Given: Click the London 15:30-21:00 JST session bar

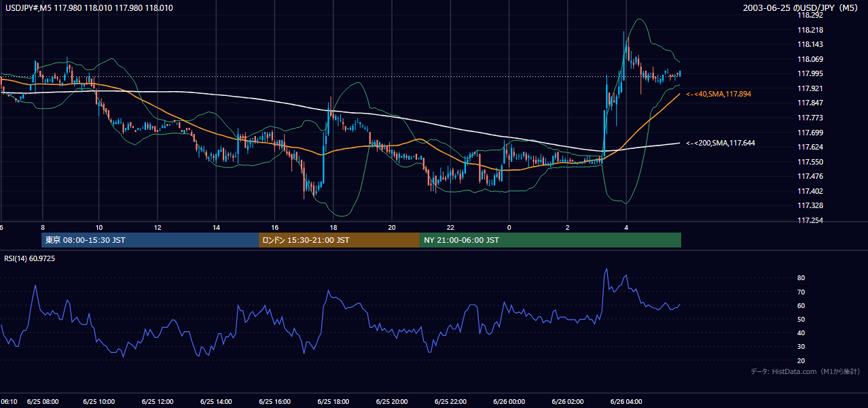Looking at the screenshot, I should tap(339, 240).
